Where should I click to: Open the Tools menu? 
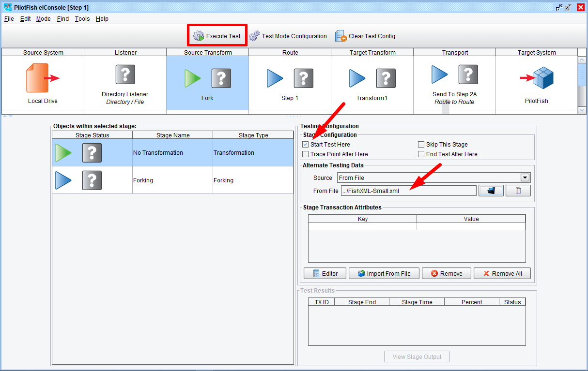click(82, 19)
